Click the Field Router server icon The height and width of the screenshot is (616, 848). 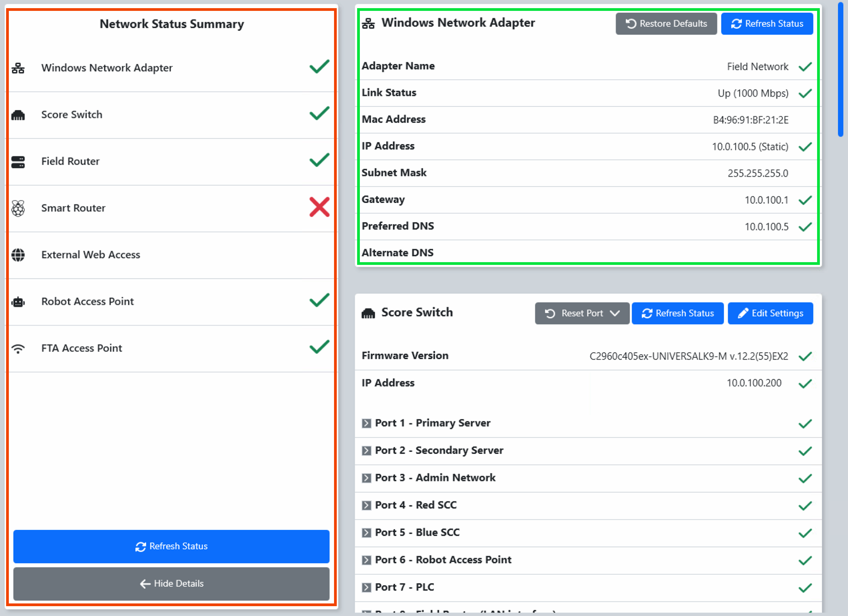(x=18, y=162)
